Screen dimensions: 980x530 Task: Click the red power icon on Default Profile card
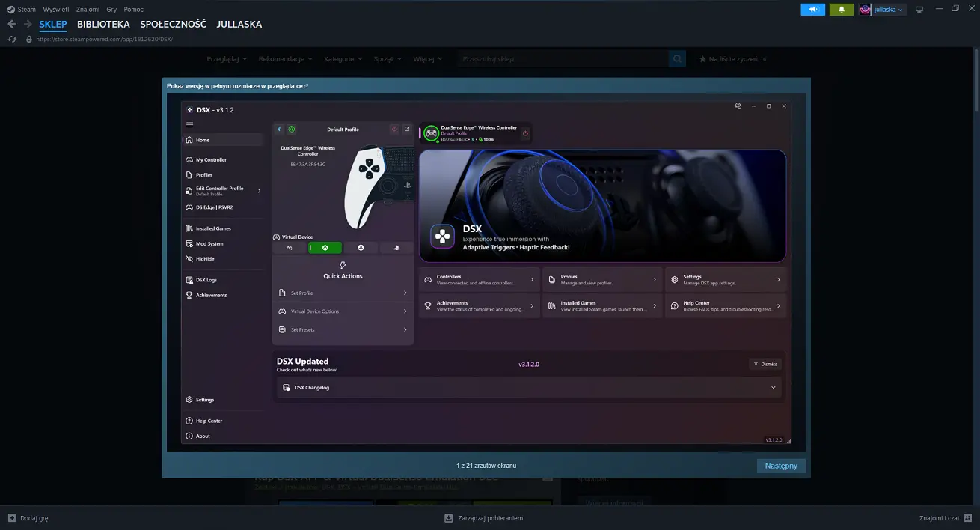click(x=395, y=129)
